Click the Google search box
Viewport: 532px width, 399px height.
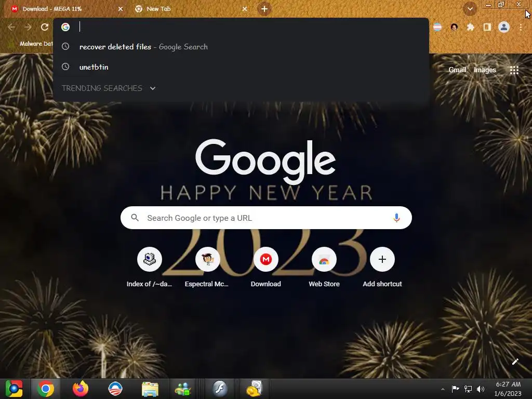point(266,218)
